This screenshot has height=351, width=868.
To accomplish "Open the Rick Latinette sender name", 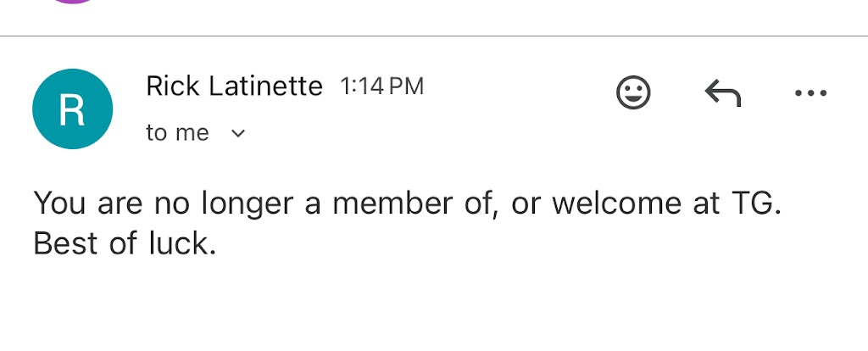I will [234, 86].
